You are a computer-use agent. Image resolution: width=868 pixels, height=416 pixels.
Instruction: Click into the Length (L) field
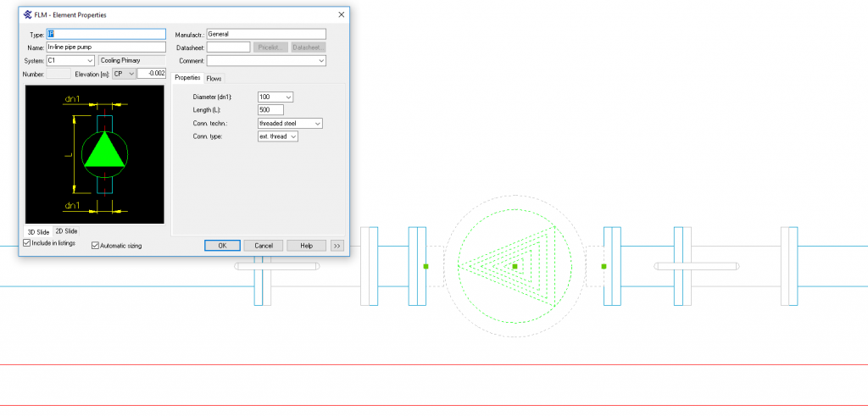pos(270,110)
